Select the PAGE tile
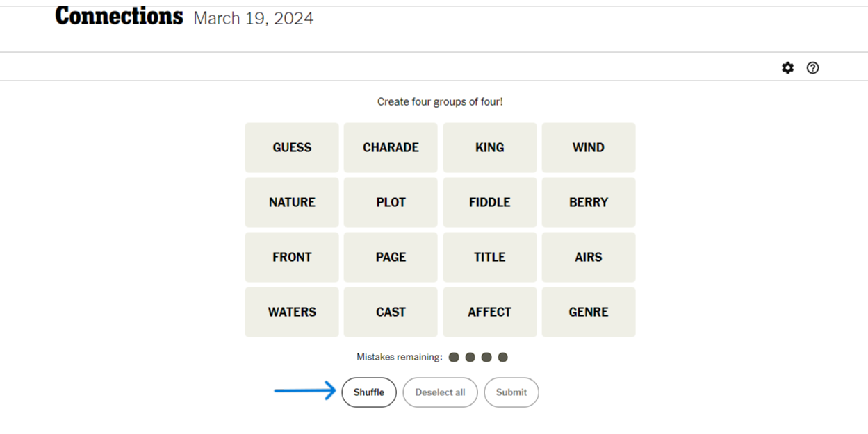Viewport: 868px width, 434px height. [x=391, y=257]
